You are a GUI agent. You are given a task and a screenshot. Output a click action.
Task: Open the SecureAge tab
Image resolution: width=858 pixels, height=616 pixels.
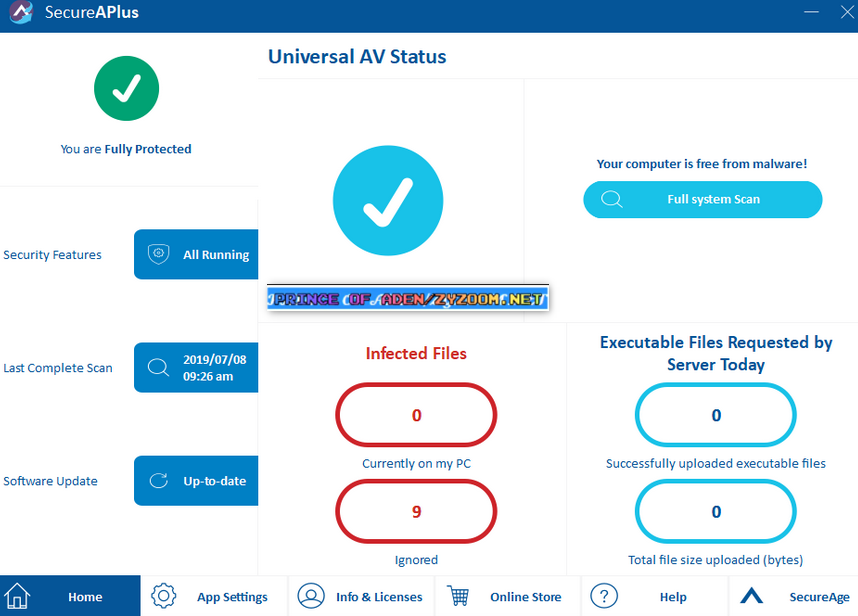point(793,596)
